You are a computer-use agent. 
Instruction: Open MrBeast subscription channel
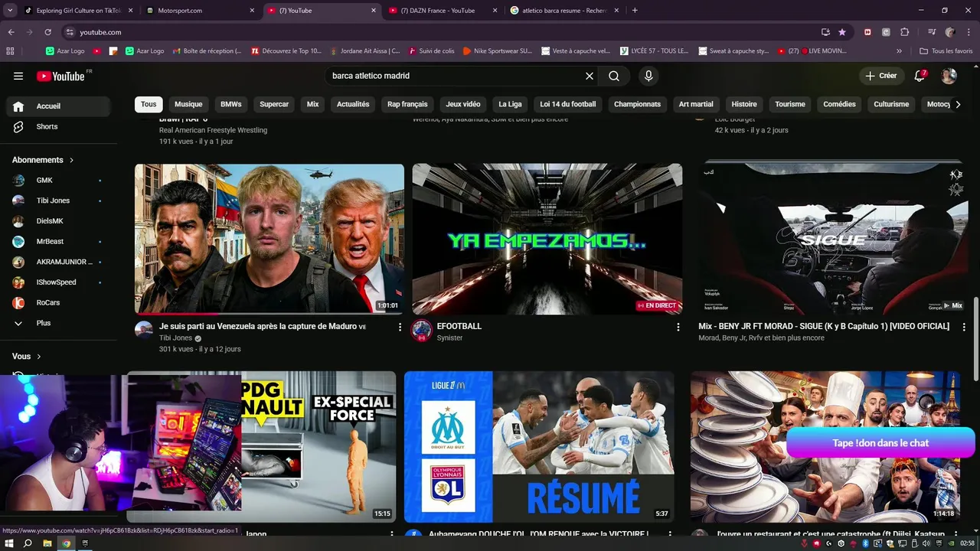coord(60,241)
